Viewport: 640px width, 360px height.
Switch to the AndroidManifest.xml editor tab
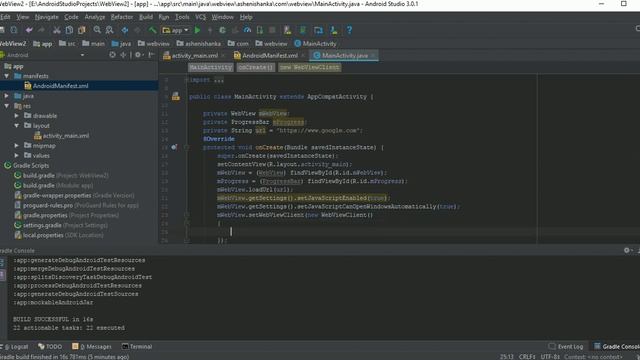click(269, 56)
